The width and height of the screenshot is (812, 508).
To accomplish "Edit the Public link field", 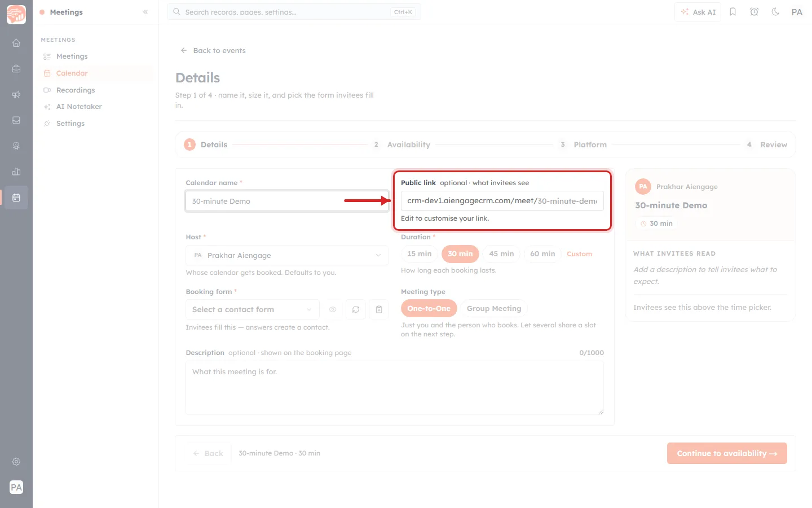I will point(502,201).
